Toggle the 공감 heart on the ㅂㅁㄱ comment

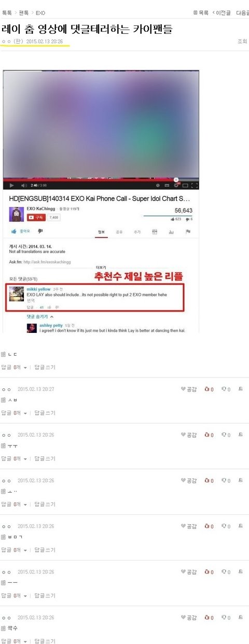pyautogui.click(x=189, y=526)
